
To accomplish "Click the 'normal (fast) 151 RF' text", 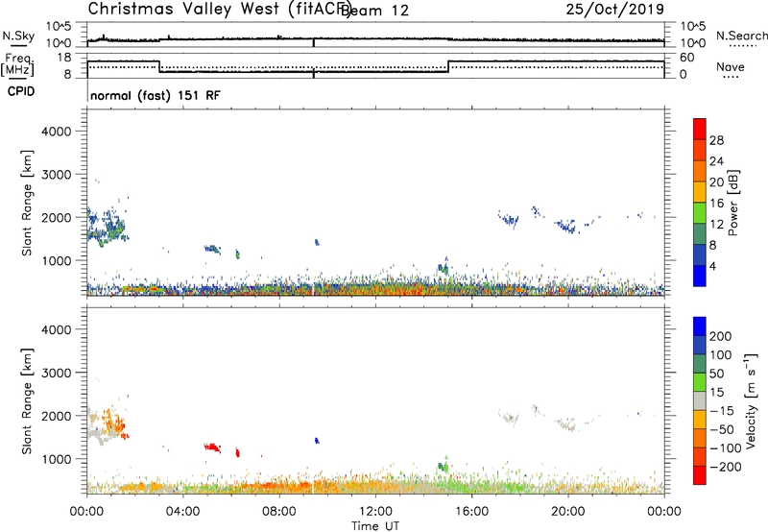I will click(156, 95).
